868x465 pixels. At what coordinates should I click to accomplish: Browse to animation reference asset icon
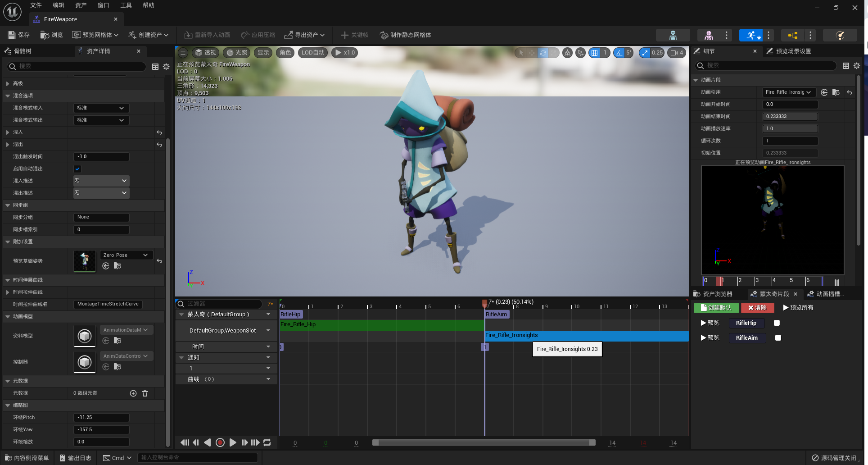(x=836, y=92)
